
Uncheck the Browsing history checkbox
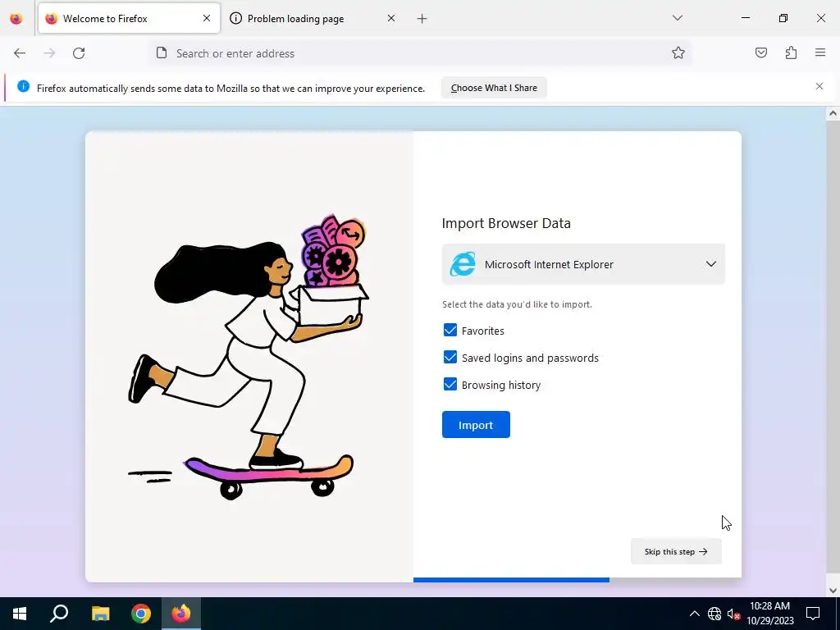tap(450, 384)
